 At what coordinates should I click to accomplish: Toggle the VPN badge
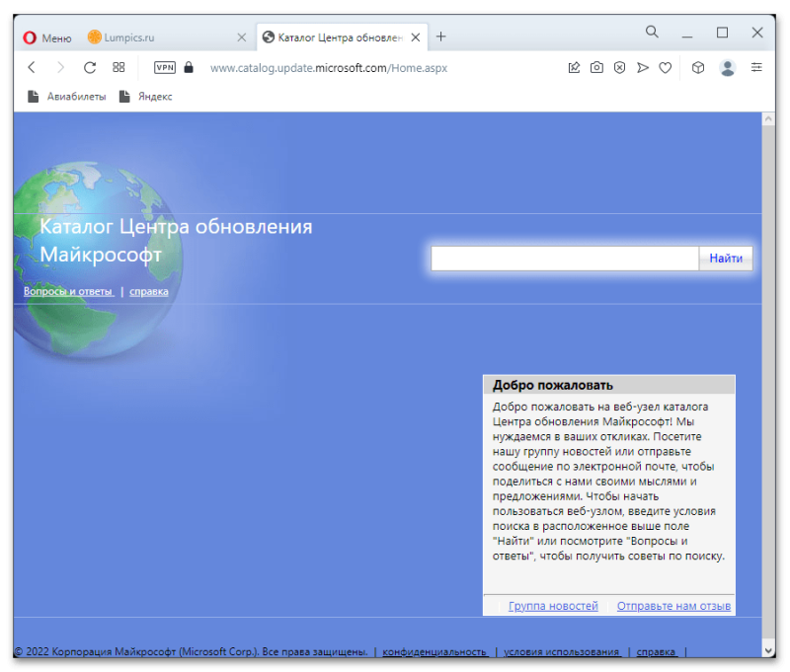click(165, 67)
